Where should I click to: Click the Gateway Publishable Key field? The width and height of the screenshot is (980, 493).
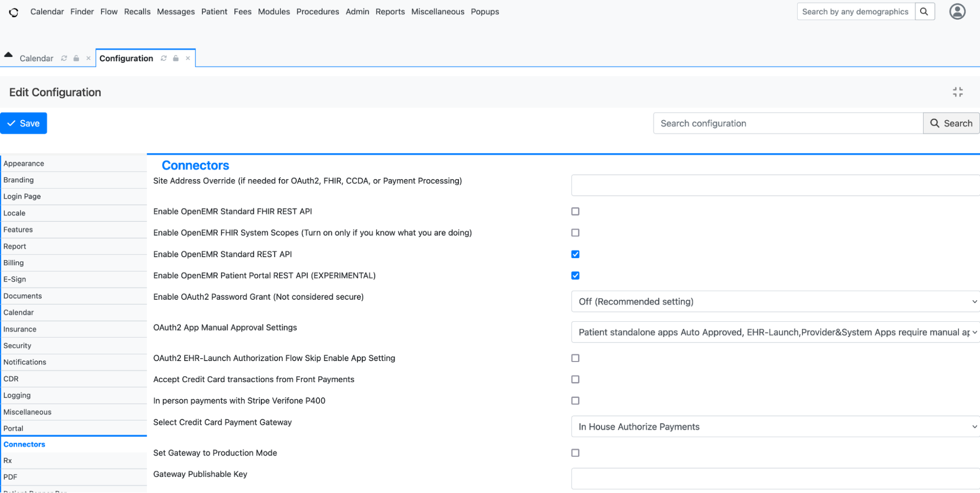click(x=775, y=479)
